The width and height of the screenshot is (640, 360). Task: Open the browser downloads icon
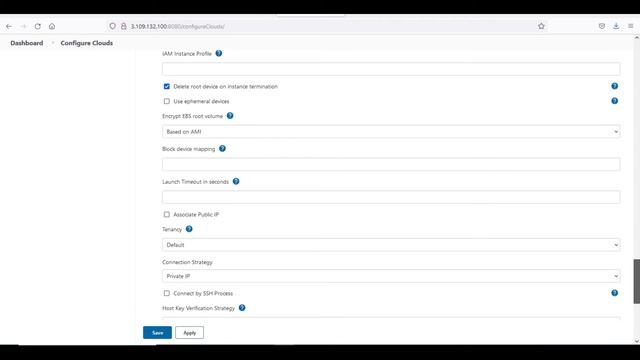[x=616, y=26]
